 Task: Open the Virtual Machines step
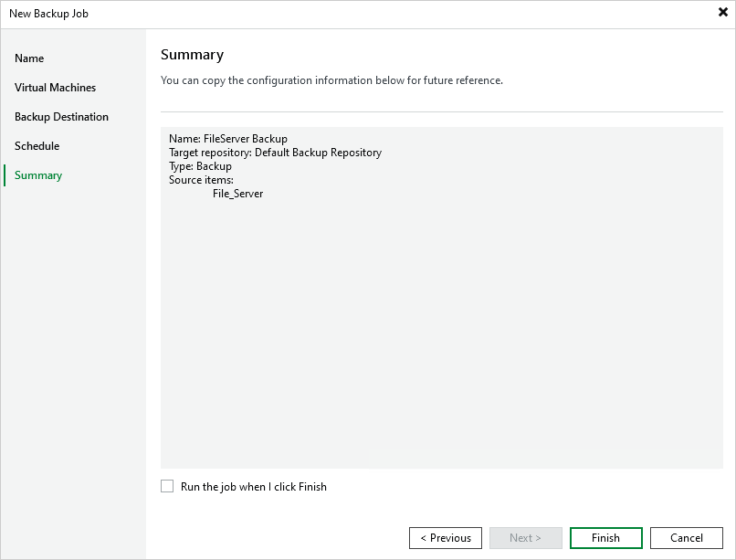(x=55, y=87)
